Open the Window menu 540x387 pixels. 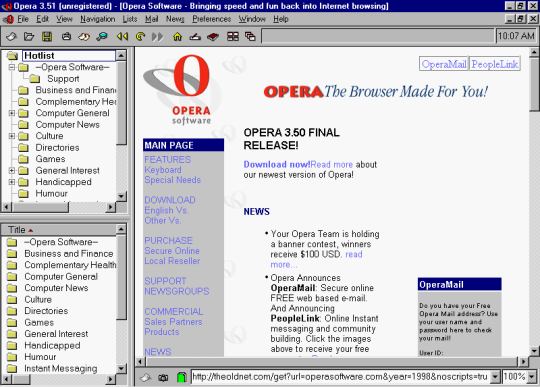coord(252,19)
